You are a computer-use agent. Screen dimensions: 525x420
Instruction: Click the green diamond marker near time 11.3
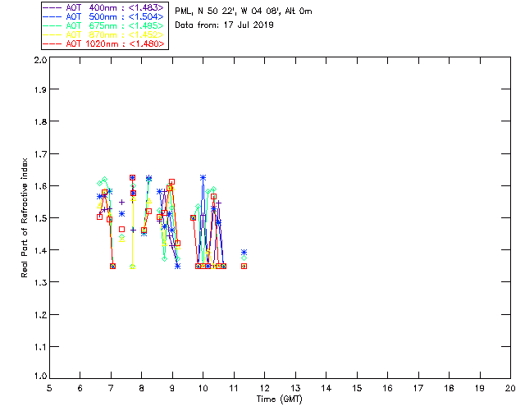coord(244,258)
